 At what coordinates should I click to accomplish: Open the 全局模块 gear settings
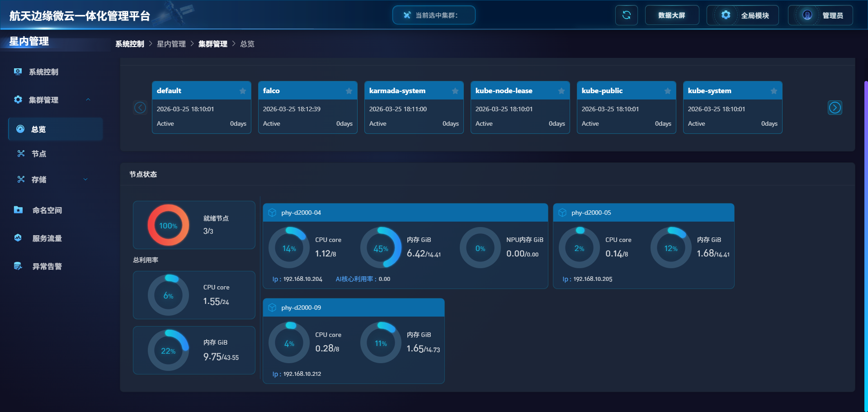click(x=726, y=15)
